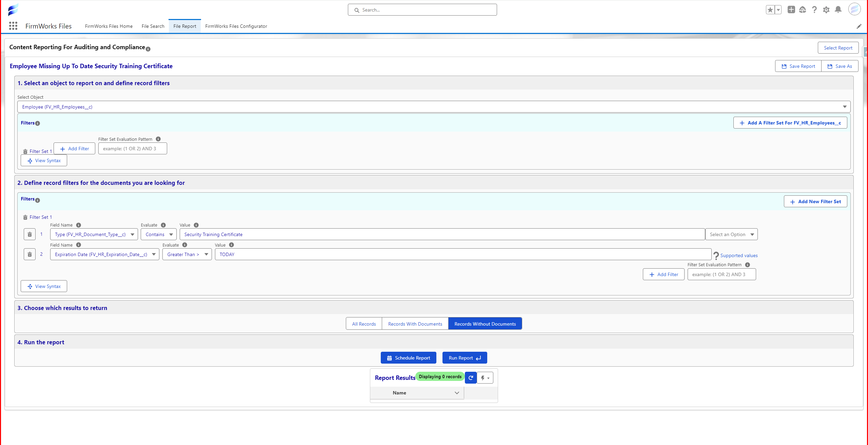The height and width of the screenshot is (445, 868).
Task: Click the notifications bell icon
Action: click(838, 9)
